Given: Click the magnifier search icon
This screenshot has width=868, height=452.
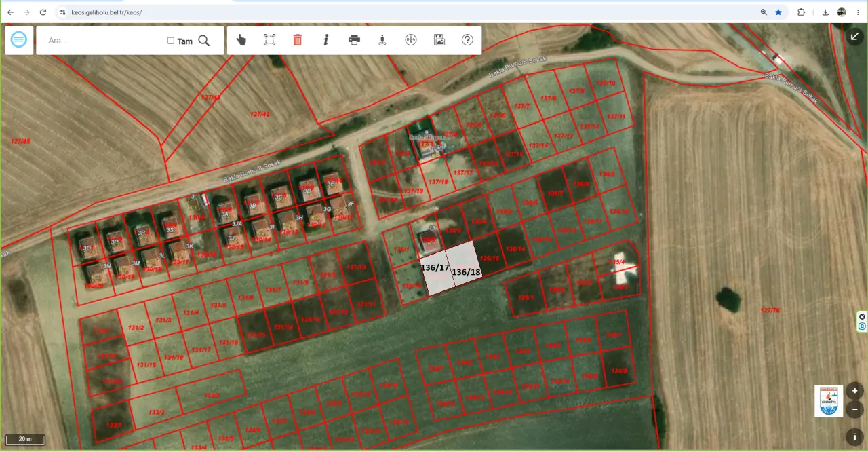Looking at the screenshot, I should (204, 40).
